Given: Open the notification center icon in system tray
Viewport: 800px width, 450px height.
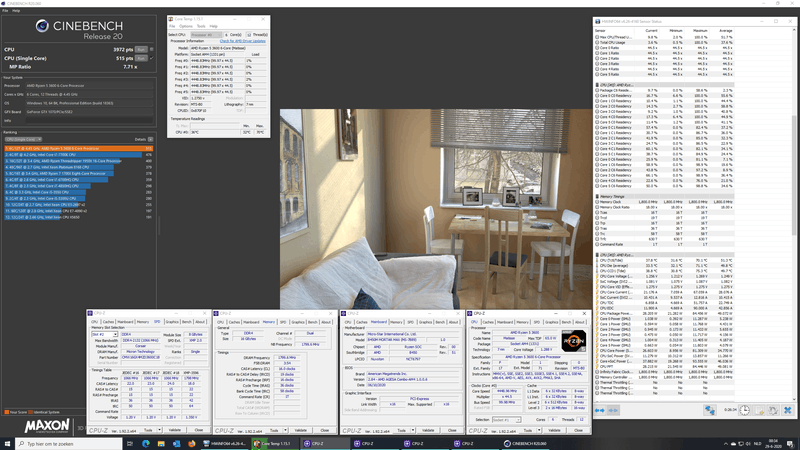Looking at the screenshot, I should tap(790, 443).
